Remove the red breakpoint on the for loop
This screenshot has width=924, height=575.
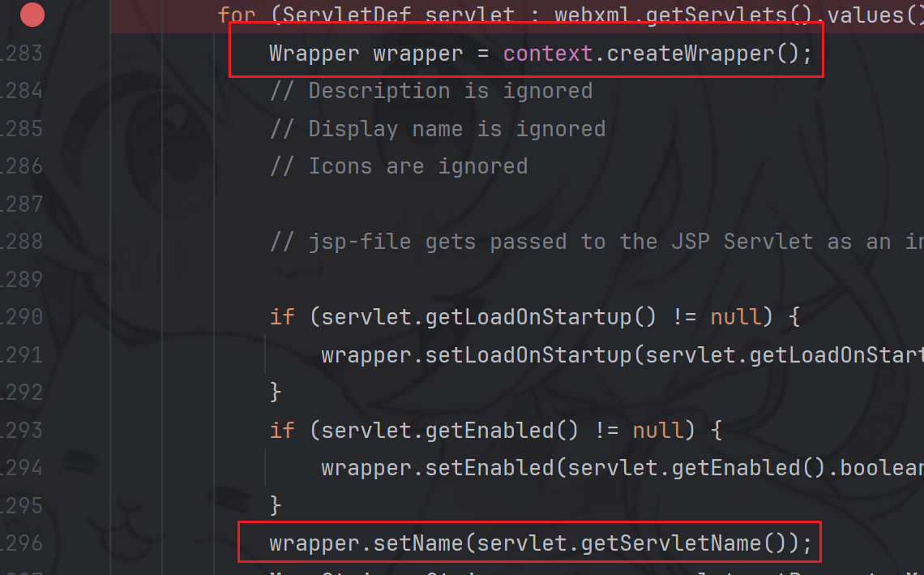[x=32, y=15]
